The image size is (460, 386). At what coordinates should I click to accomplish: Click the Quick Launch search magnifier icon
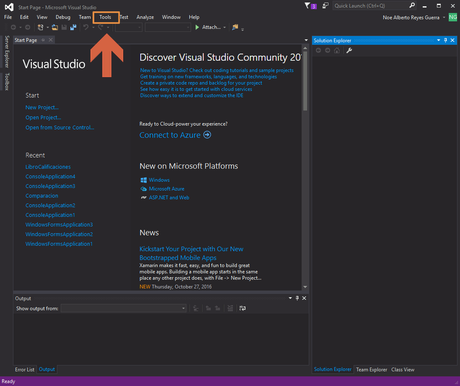412,5
